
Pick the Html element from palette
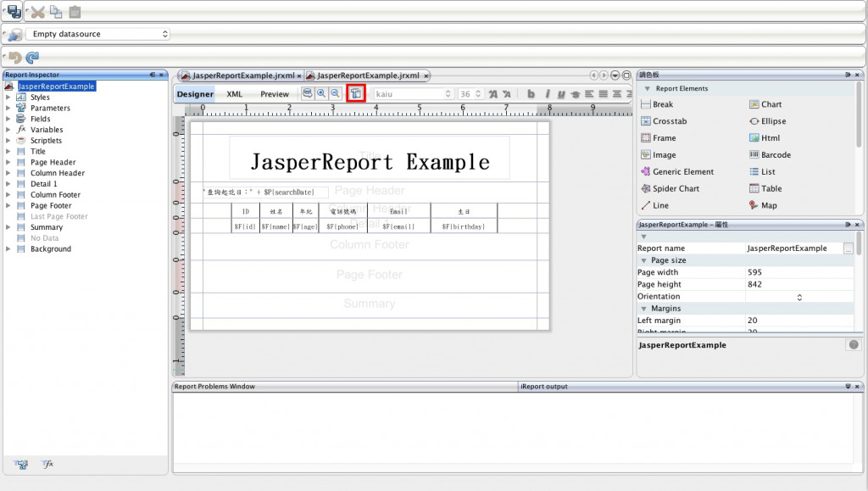pyautogui.click(x=765, y=138)
